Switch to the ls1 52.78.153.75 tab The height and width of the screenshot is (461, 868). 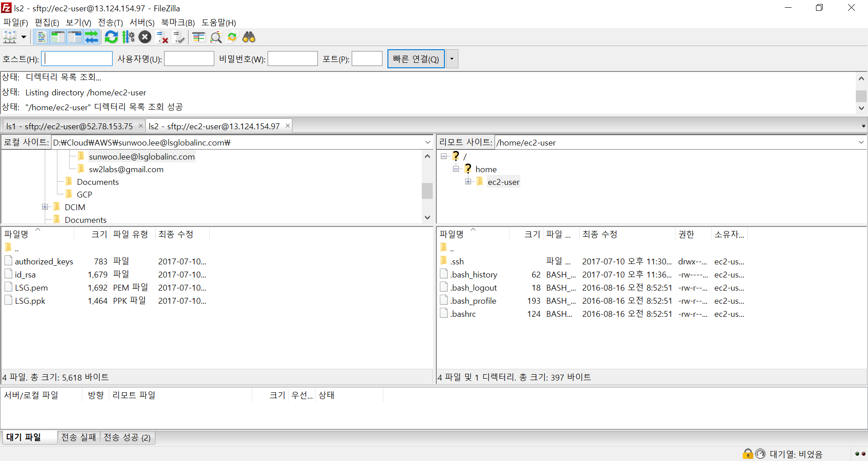pos(69,126)
